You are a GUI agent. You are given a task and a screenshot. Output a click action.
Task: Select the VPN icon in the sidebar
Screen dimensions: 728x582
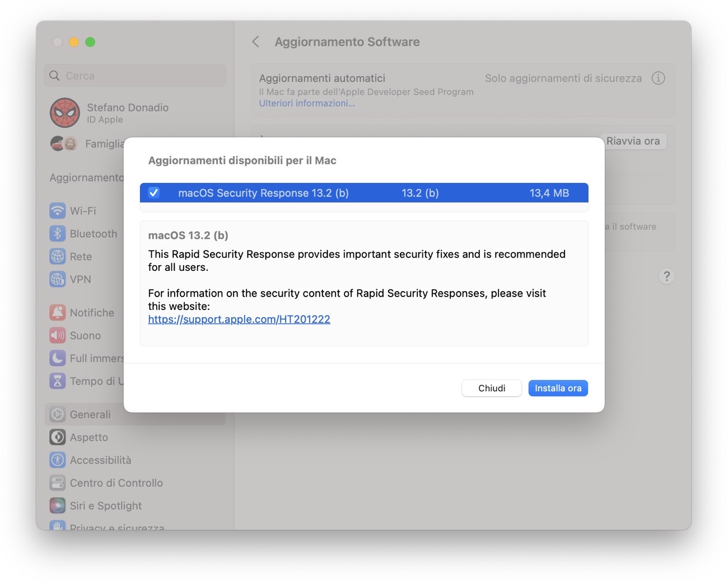click(x=58, y=279)
